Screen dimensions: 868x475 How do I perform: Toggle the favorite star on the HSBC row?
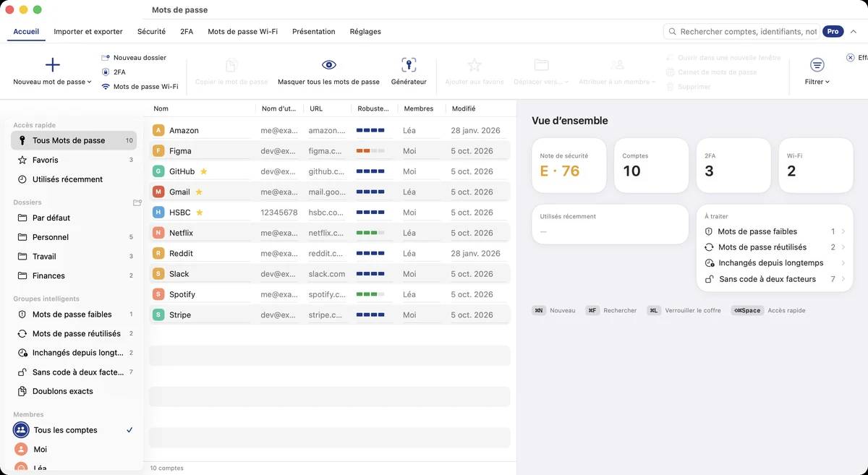(200, 213)
